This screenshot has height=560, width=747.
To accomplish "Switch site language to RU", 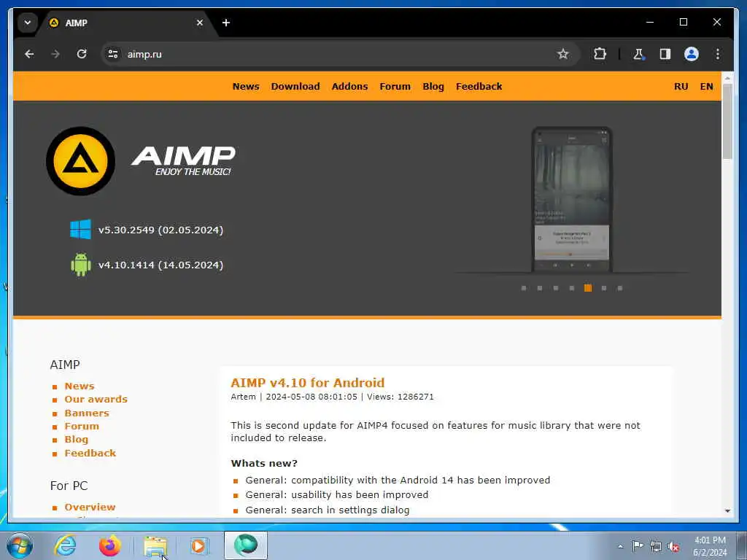I will pyautogui.click(x=681, y=87).
